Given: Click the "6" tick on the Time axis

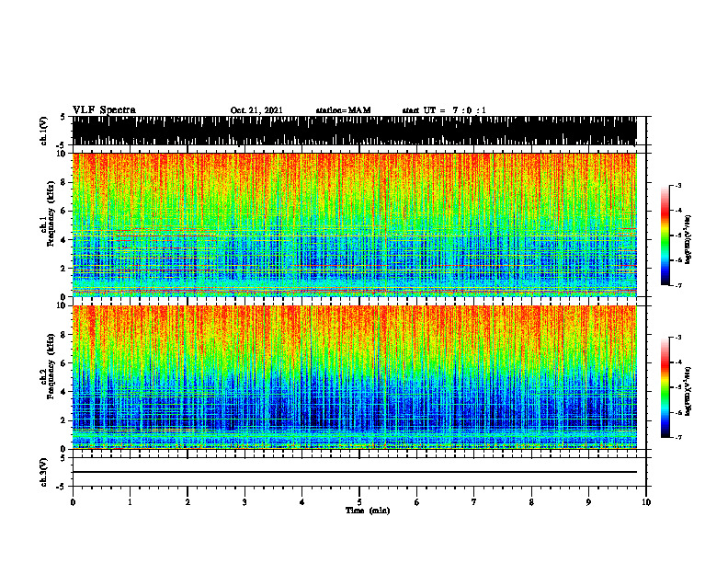Looking at the screenshot, I should (x=417, y=502).
